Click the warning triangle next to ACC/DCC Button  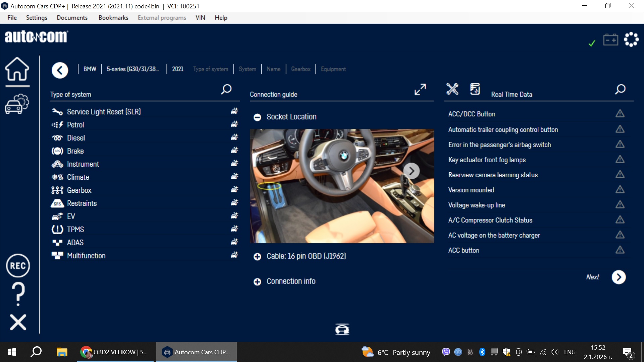[620, 114]
